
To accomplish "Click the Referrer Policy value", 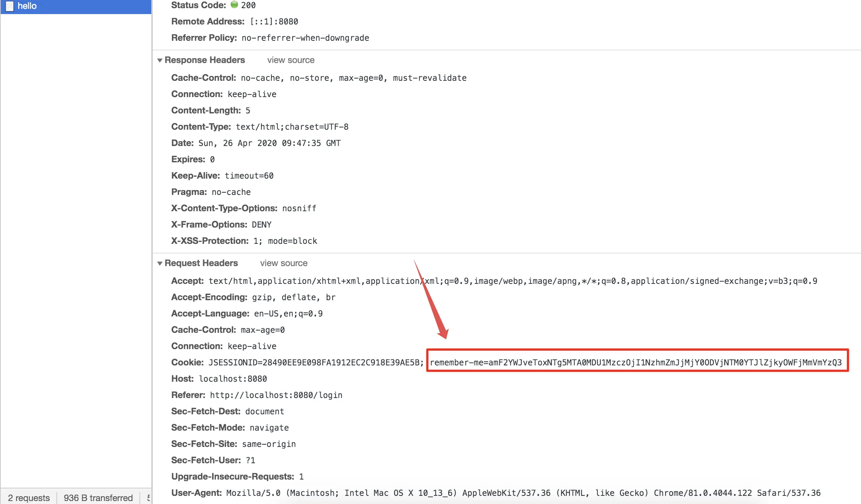I will 305,38.
